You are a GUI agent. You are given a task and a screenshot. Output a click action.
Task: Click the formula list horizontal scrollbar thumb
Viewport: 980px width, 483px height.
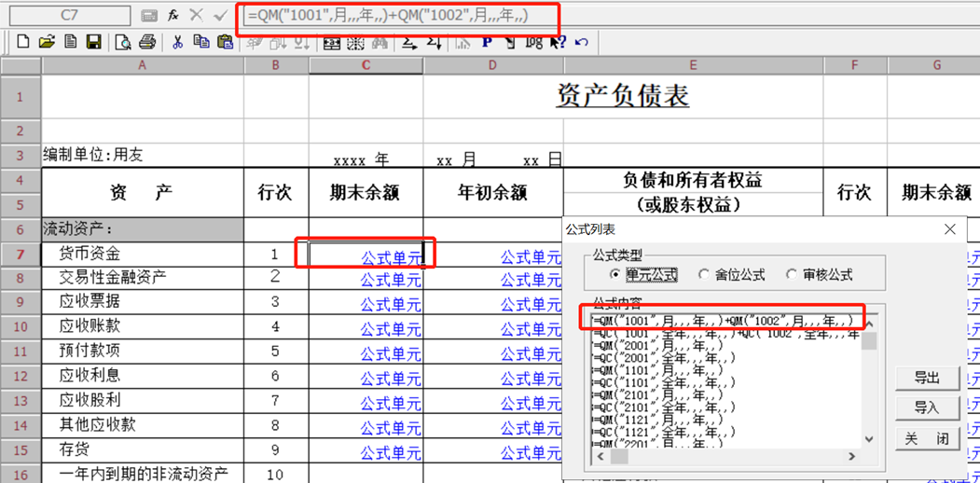click(619, 456)
